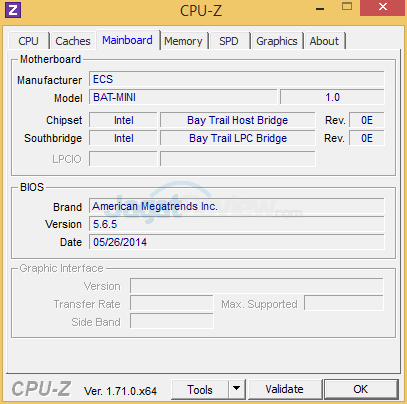The height and width of the screenshot is (404, 407).
Task: Close the CPU-Z window
Action: pyautogui.click(x=383, y=7)
